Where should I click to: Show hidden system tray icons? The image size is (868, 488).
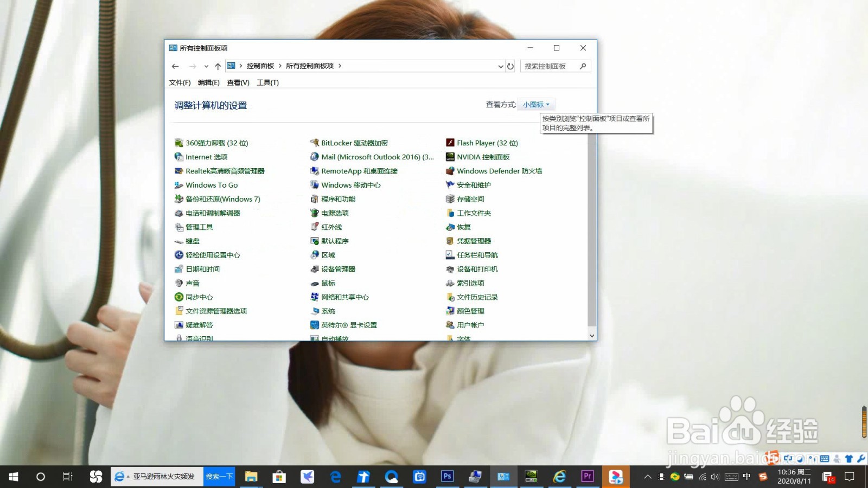coord(647,477)
